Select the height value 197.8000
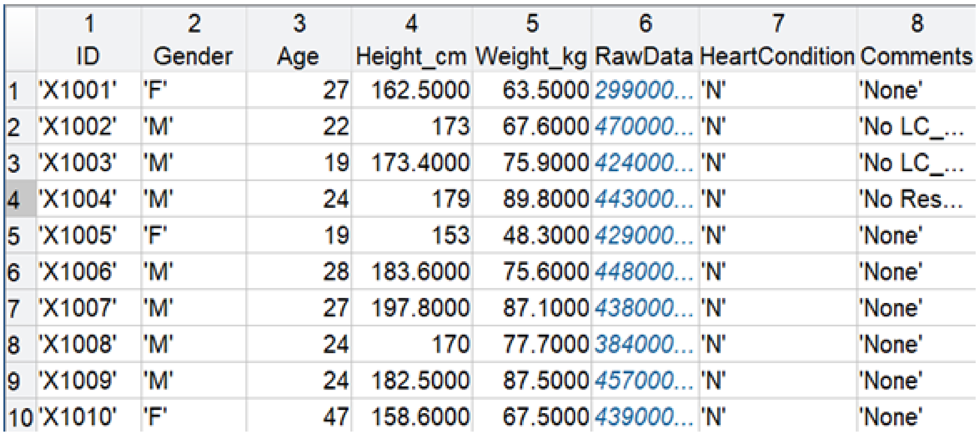 (x=420, y=308)
